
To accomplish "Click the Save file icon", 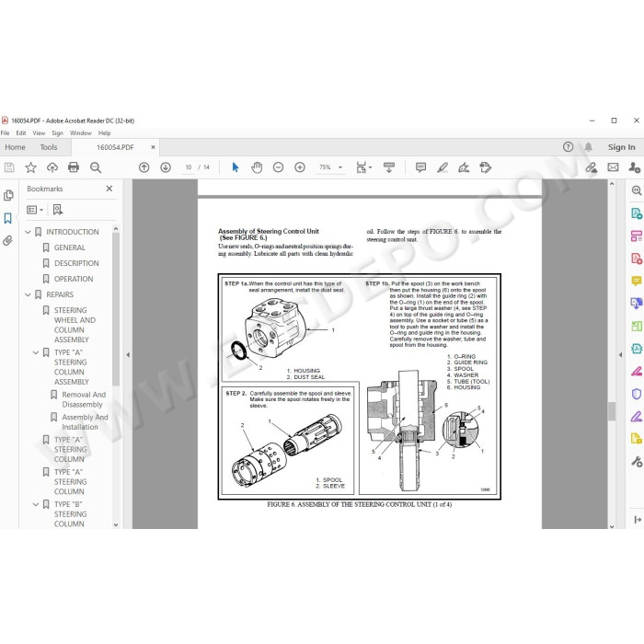I will click(x=9, y=167).
